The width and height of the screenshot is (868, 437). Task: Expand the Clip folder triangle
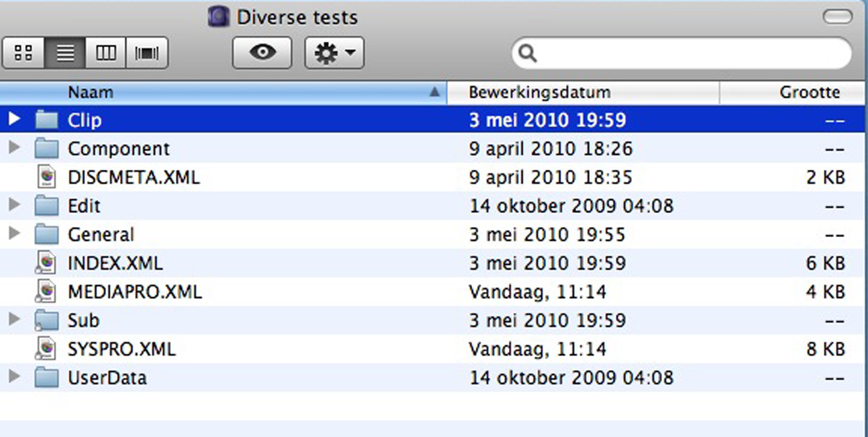point(14,119)
